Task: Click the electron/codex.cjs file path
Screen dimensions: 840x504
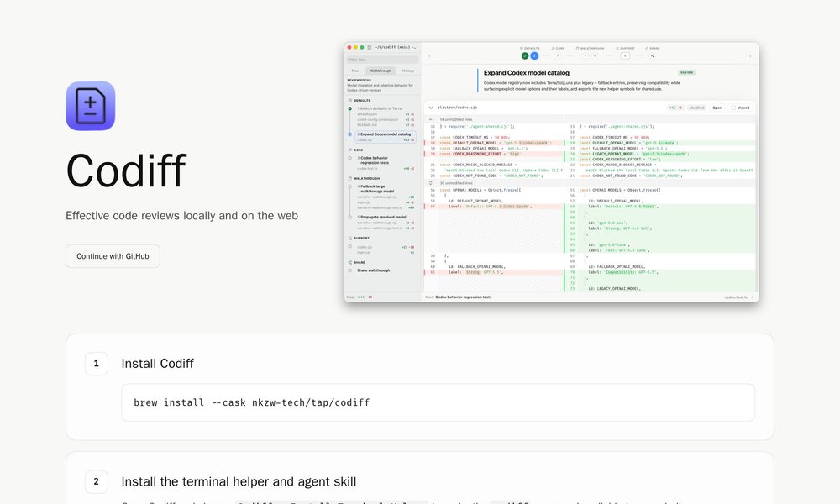Action: (458, 108)
